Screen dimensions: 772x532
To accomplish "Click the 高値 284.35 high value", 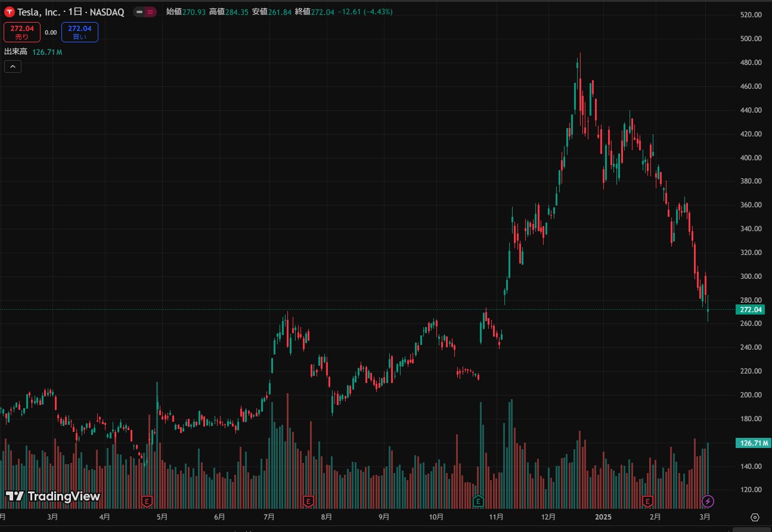I will click(x=228, y=12).
